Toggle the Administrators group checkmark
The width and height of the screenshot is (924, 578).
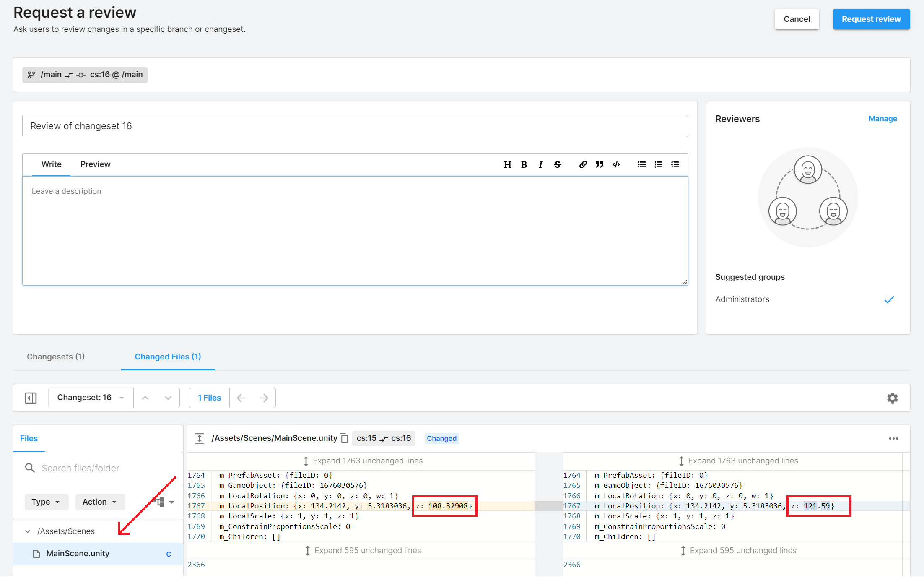click(x=889, y=299)
